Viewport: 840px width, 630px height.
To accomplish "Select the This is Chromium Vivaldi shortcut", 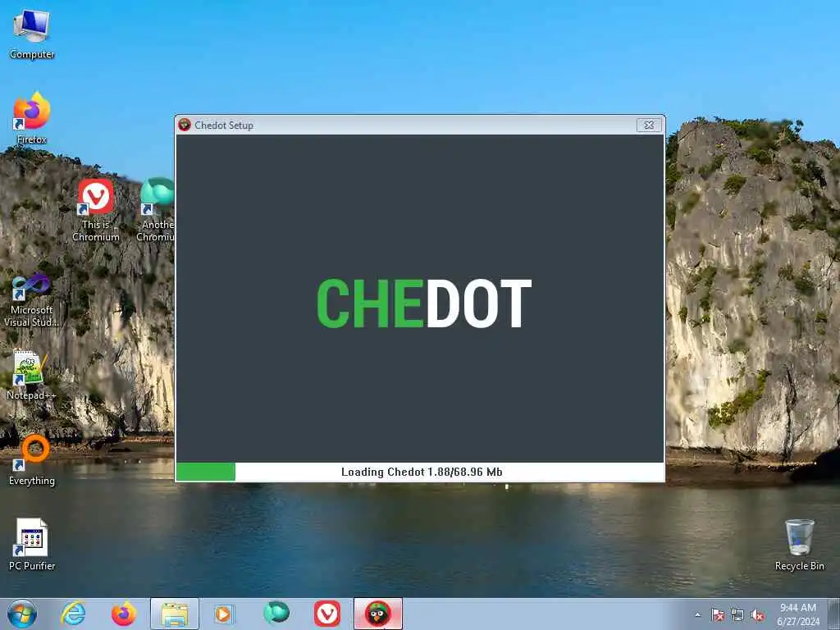I will (x=96, y=210).
